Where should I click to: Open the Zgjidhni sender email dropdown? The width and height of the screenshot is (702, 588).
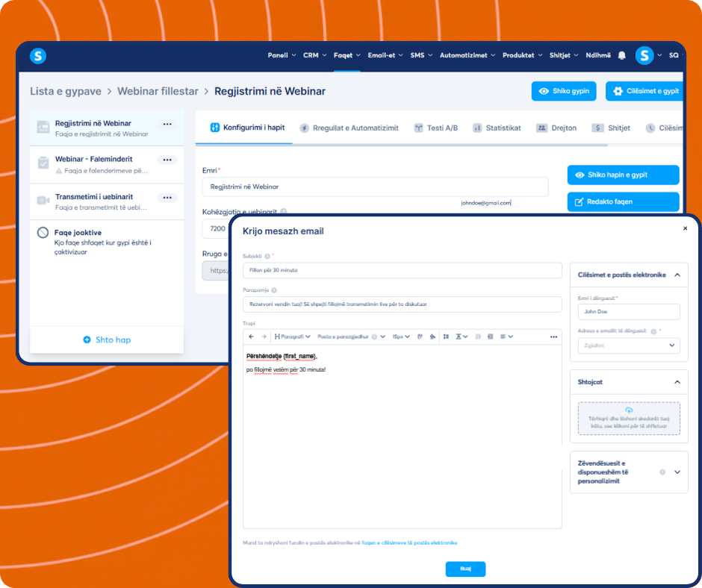tap(629, 345)
